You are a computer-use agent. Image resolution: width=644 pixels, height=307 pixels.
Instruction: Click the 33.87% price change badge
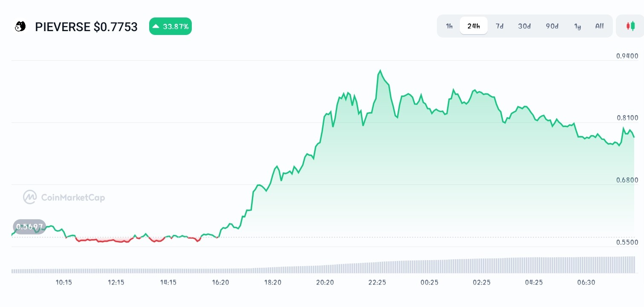[x=170, y=26]
